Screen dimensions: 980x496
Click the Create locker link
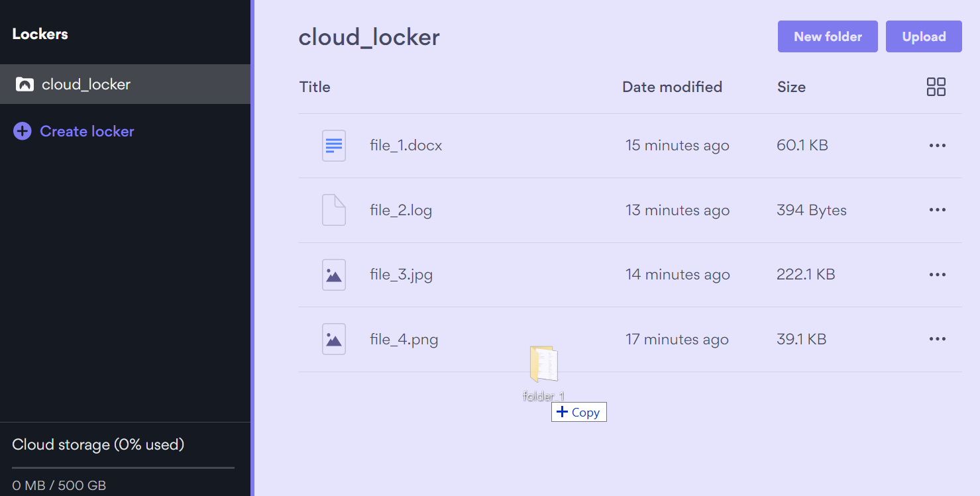point(87,131)
